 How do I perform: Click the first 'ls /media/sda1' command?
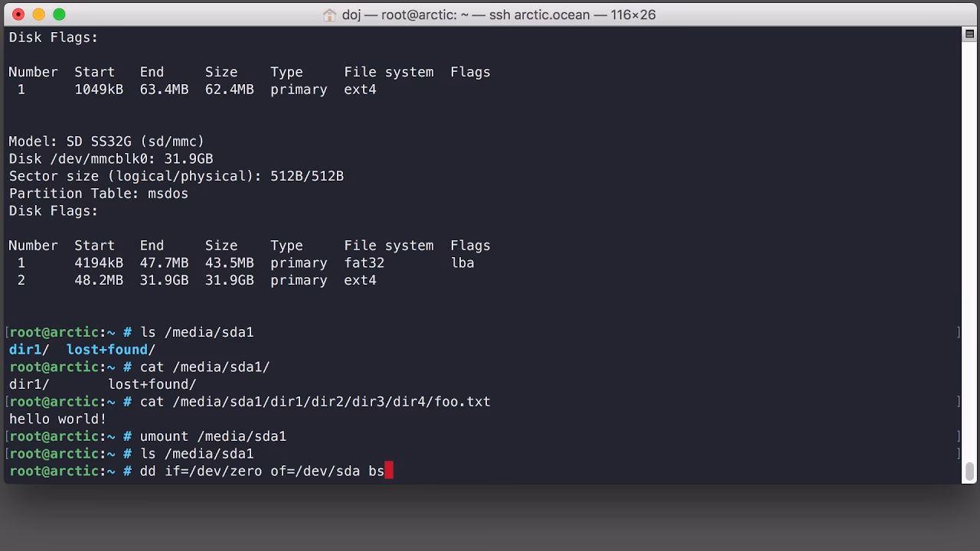click(x=196, y=332)
